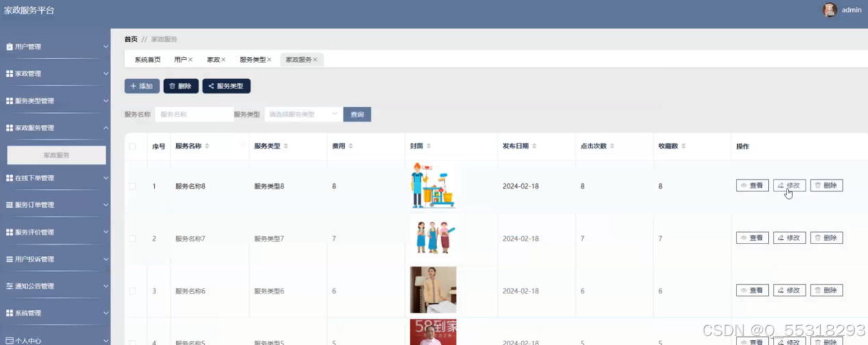Click the admin avatar picture

pos(830,10)
